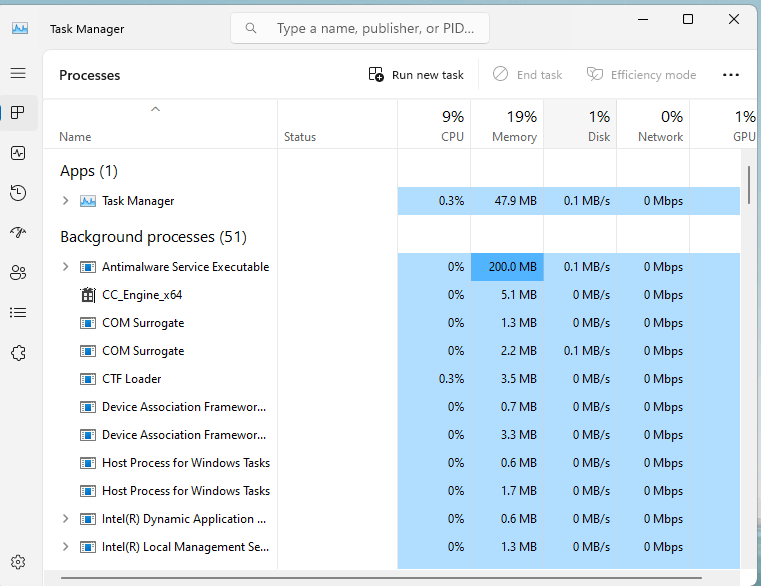Sort by the Network column header
This screenshot has height=586, width=761.
[653, 125]
